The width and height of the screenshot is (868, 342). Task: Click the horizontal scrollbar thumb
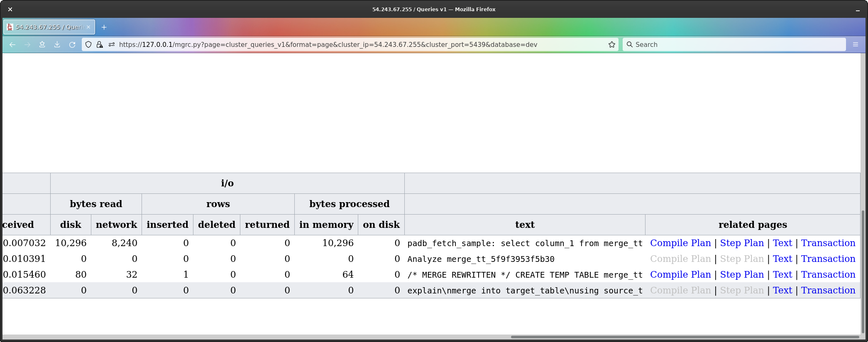point(685,337)
